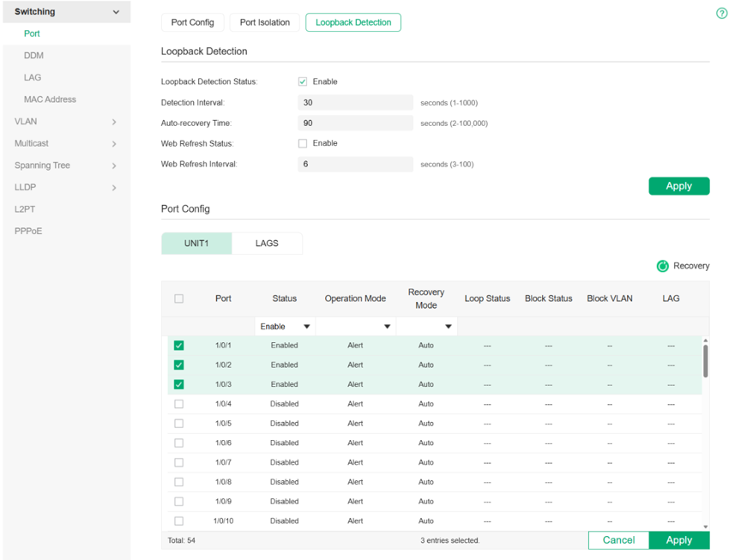The height and width of the screenshot is (560, 741).
Task: Open the help question mark icon
Action: [721, 13]
